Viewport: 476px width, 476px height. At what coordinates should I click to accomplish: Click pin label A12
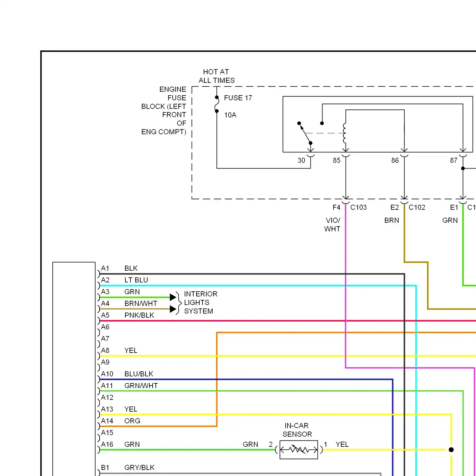coord(107,397)
